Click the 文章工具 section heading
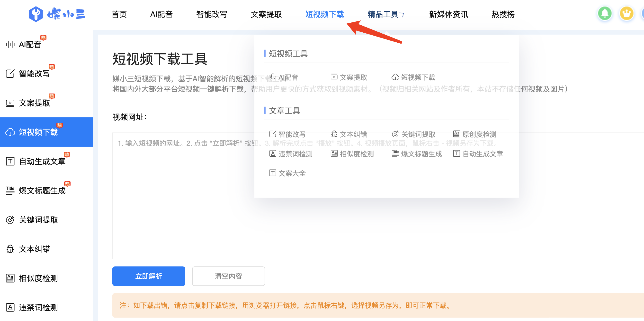Screen dimensions: 644x321 tap(284, 111)
